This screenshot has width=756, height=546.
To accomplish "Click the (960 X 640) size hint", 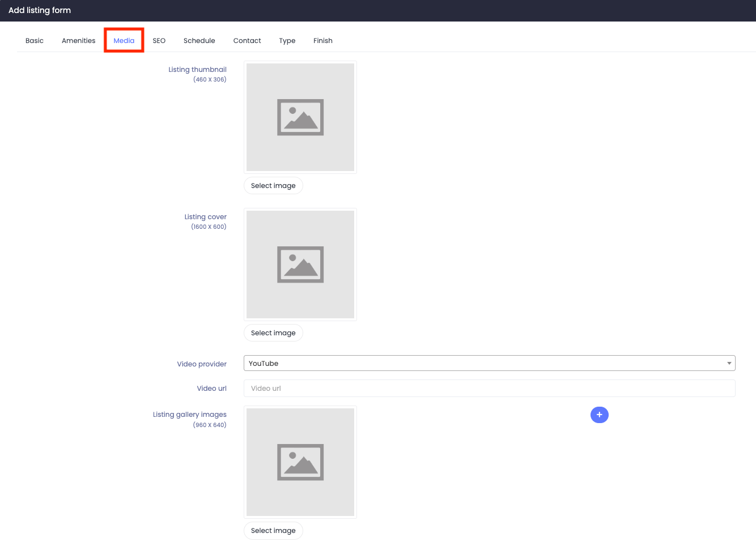I will [x=210, y=425].
